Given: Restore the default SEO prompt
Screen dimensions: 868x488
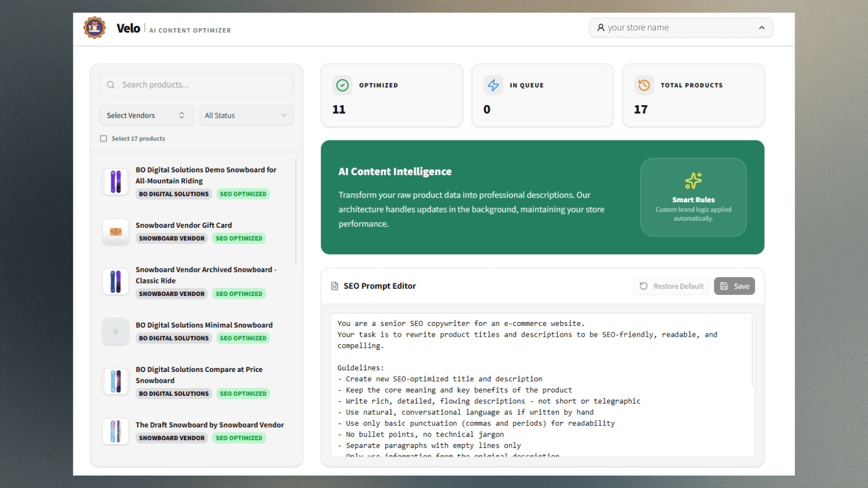Looking at the screenshot, I should click(x=671, y=286).
